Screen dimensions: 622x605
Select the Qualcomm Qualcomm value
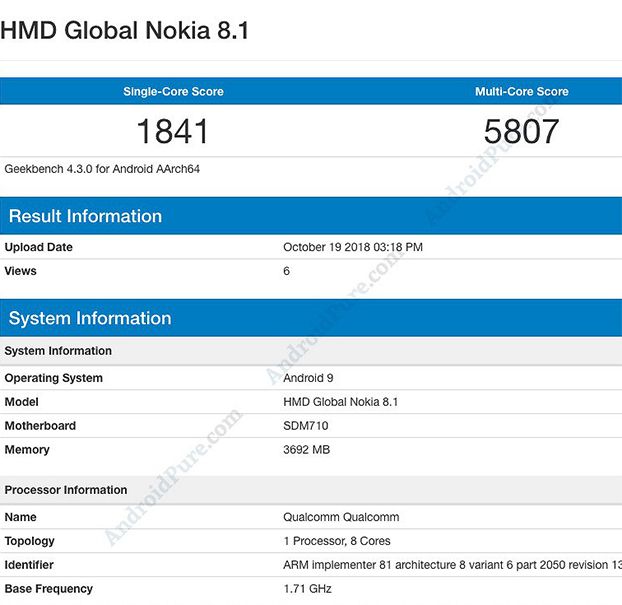coord(341,517)
